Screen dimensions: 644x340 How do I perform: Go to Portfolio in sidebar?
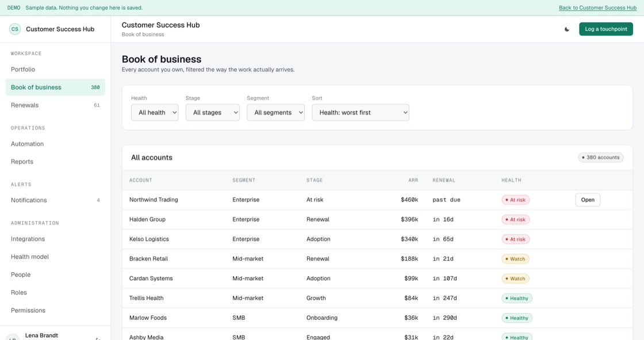55,70
